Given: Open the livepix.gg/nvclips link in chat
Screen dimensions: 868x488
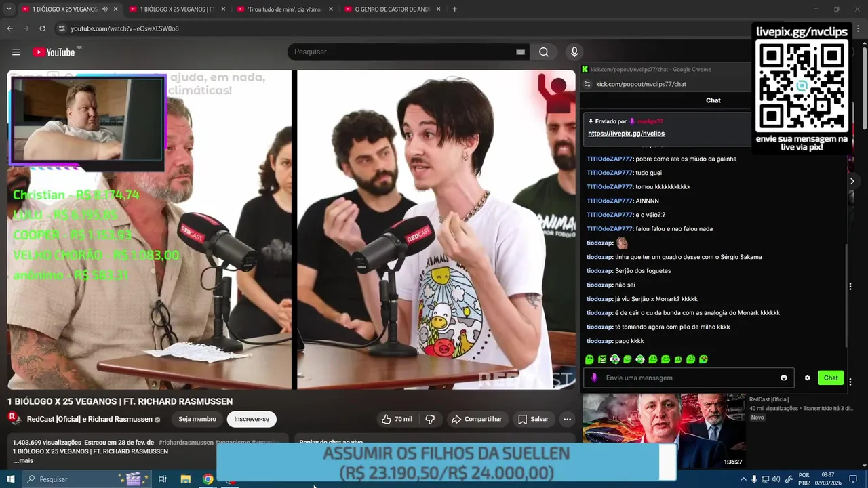Looking at the screenshot, I should click(x=626, y=134).
